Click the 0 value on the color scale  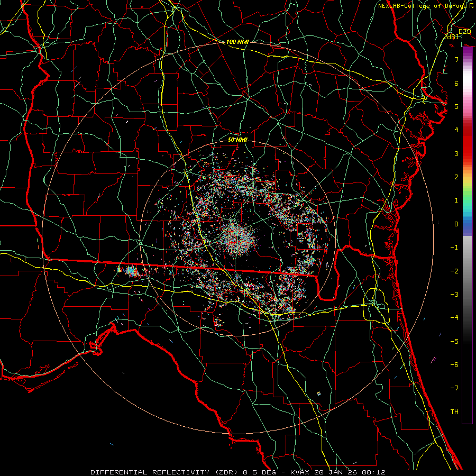tap(456, 224)
